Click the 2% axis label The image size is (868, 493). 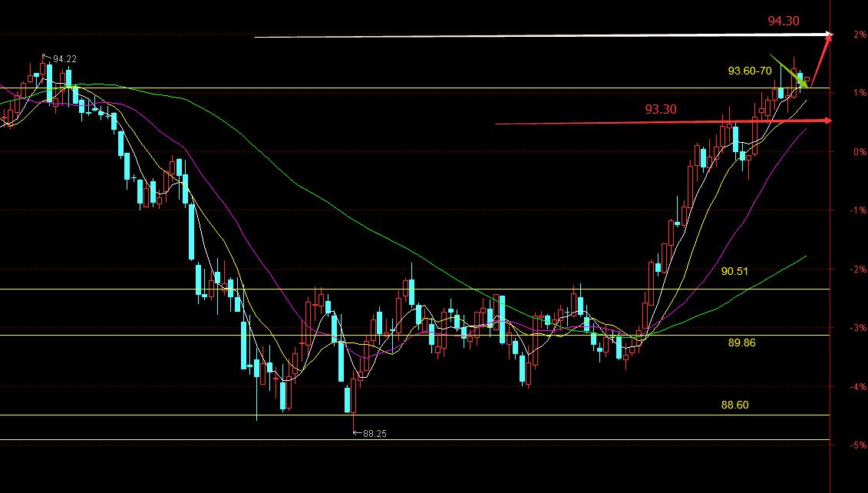pos(860,35)
